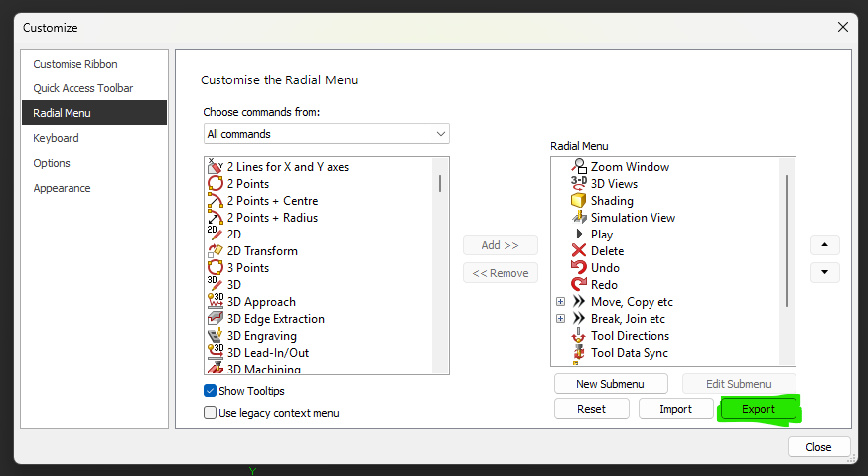
Task: Expand the Move, Copy etc submenu
Action: [x=560, y=302]
